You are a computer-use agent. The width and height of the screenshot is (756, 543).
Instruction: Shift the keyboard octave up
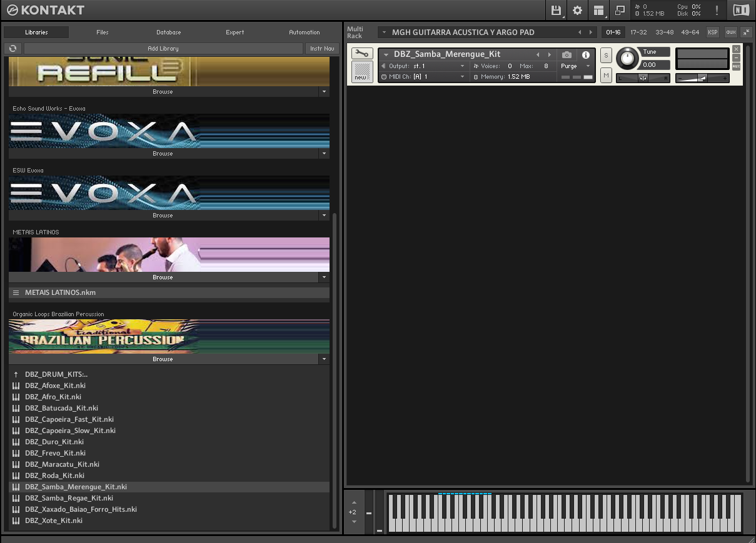coord(354,502)
